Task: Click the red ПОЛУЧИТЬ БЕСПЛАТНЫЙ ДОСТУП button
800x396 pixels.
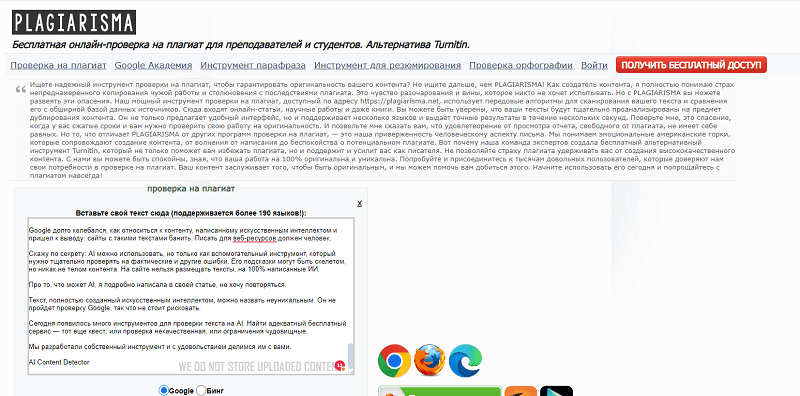Action: coord(691,65)
